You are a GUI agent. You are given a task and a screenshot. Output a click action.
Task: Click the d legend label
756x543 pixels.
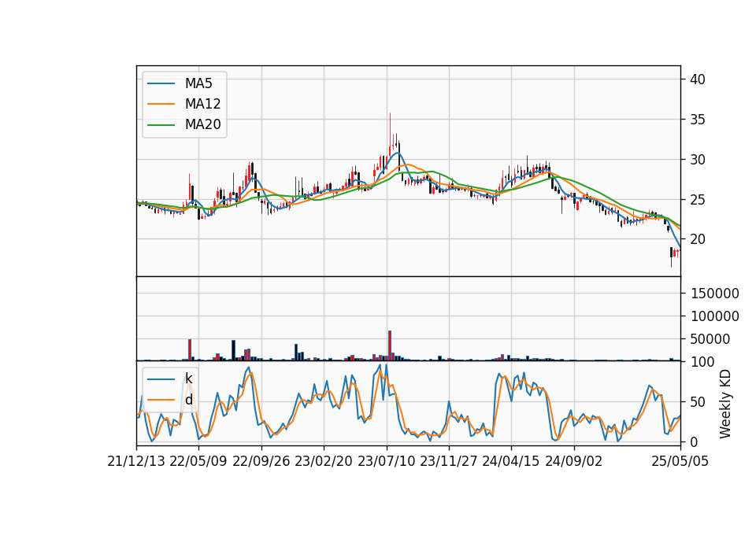[188, 400]
